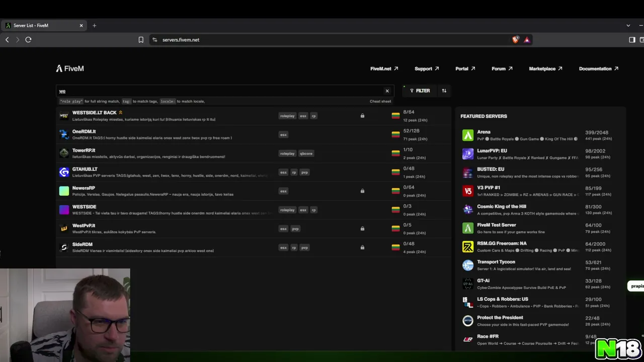644x362 pixels.
Task: Click the NeweraRP server icon
Action: 64,191
